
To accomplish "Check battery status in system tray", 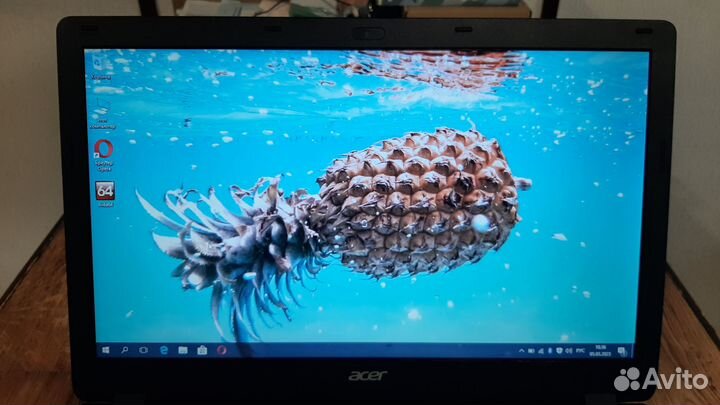I will tap(531, 351).
